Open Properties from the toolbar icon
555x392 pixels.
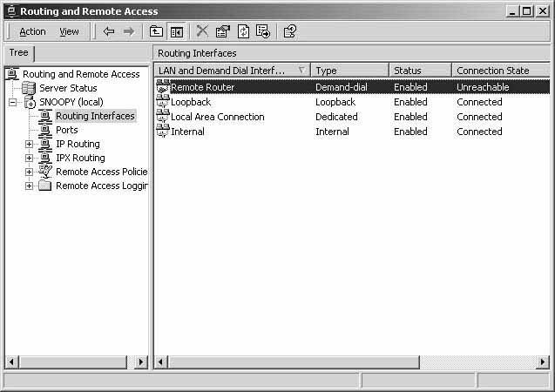(223, 31)
